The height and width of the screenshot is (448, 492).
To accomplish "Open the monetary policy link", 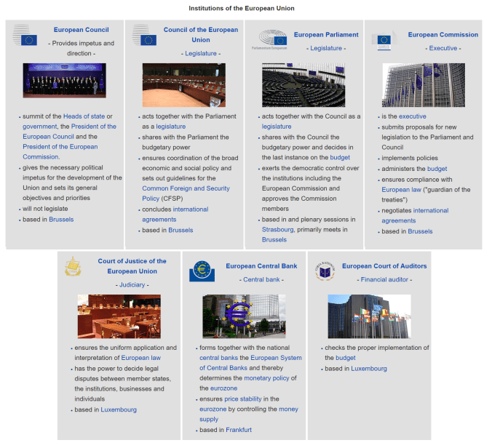I will (267, 378).
